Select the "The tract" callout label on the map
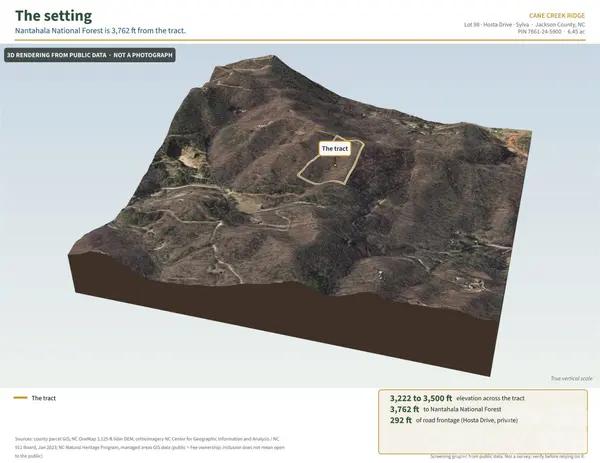 click(335, 148)
